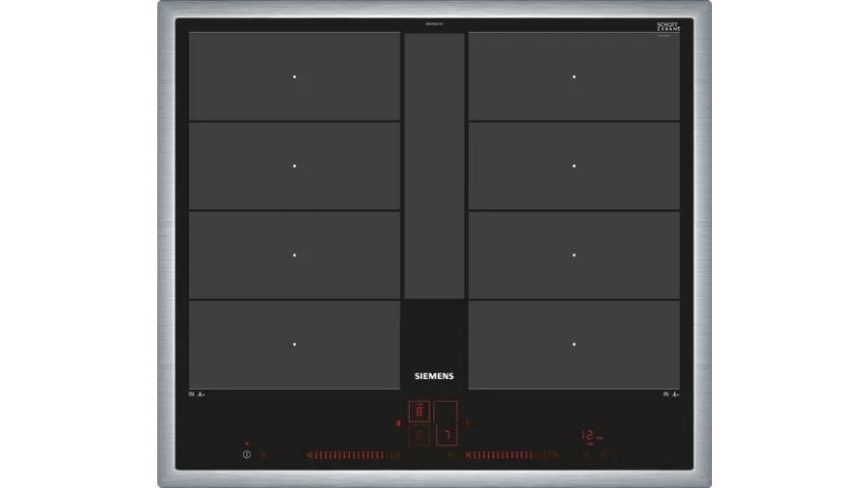Select the lower-right zone display showing 7

point(447,436)
